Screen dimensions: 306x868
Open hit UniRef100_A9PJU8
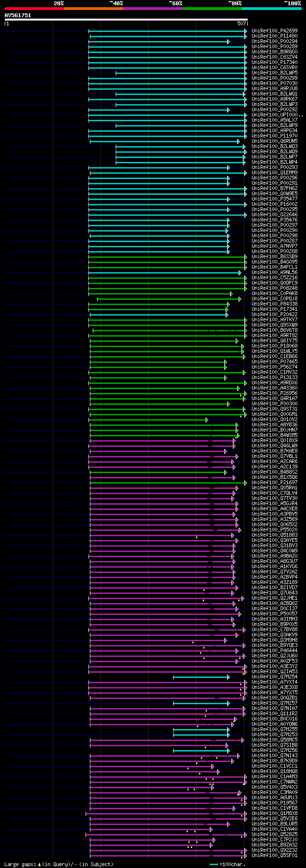pos(274,88)
